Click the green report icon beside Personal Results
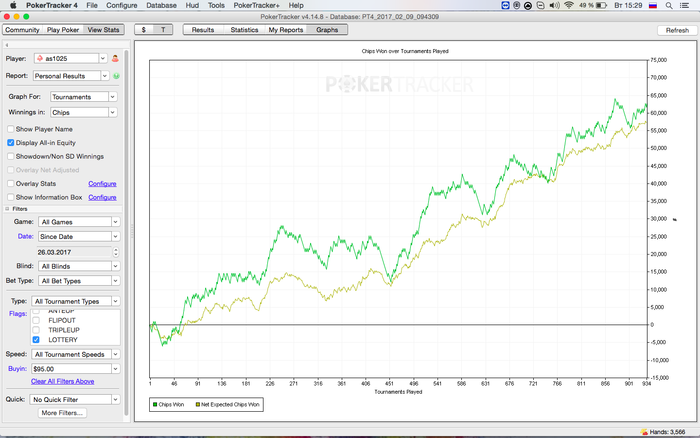 pyautogui.click(x=117, y=76)
